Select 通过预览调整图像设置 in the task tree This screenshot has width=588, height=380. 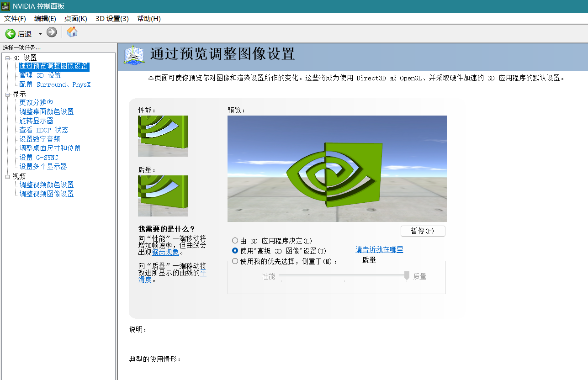point(54,66)
